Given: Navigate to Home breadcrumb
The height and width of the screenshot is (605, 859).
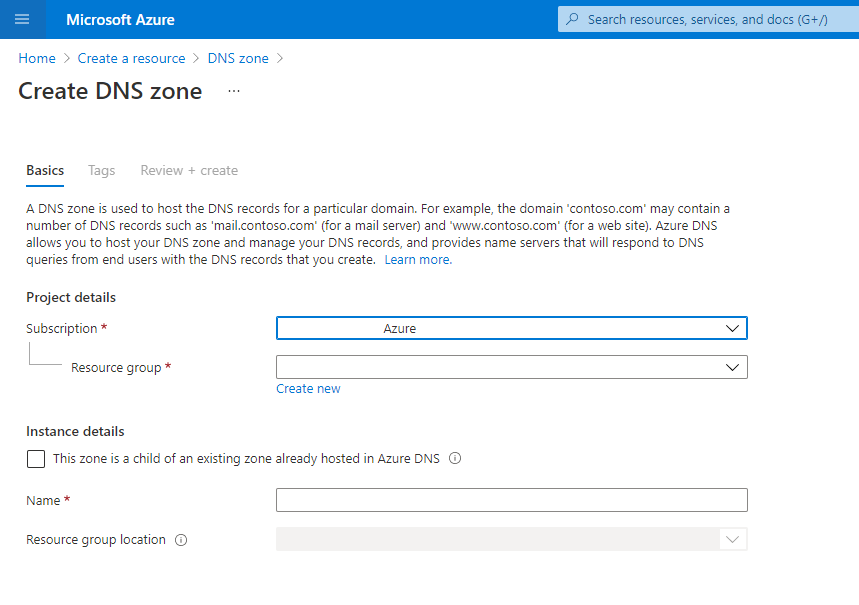Looking at the screenshot, I should tap(37, 58).
